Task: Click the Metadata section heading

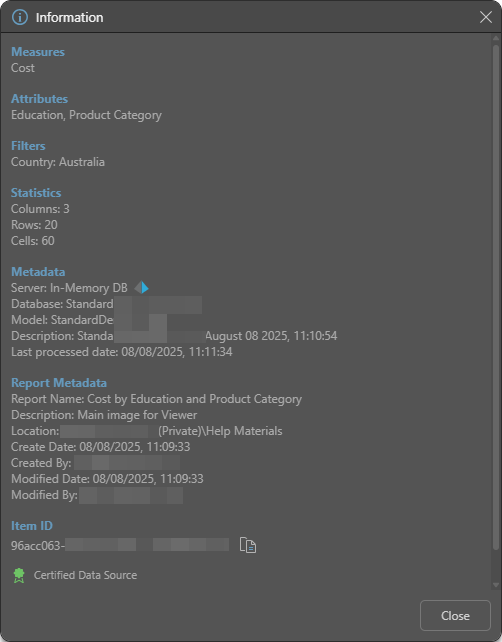Action: (x=38, y=272)
